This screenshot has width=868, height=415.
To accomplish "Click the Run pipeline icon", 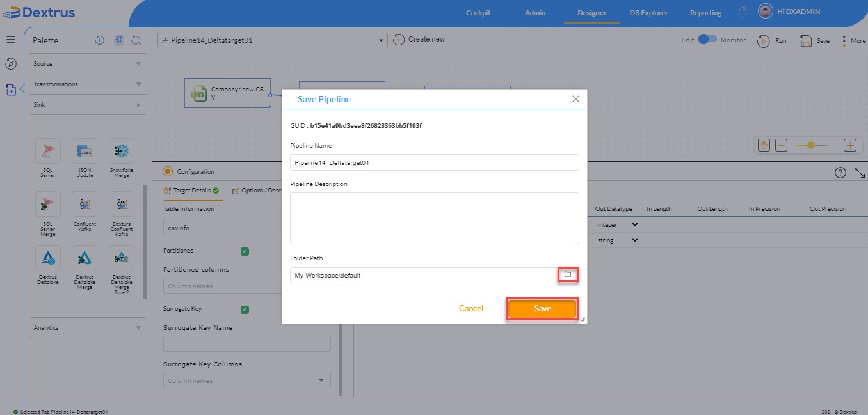I will coord(763,40).
